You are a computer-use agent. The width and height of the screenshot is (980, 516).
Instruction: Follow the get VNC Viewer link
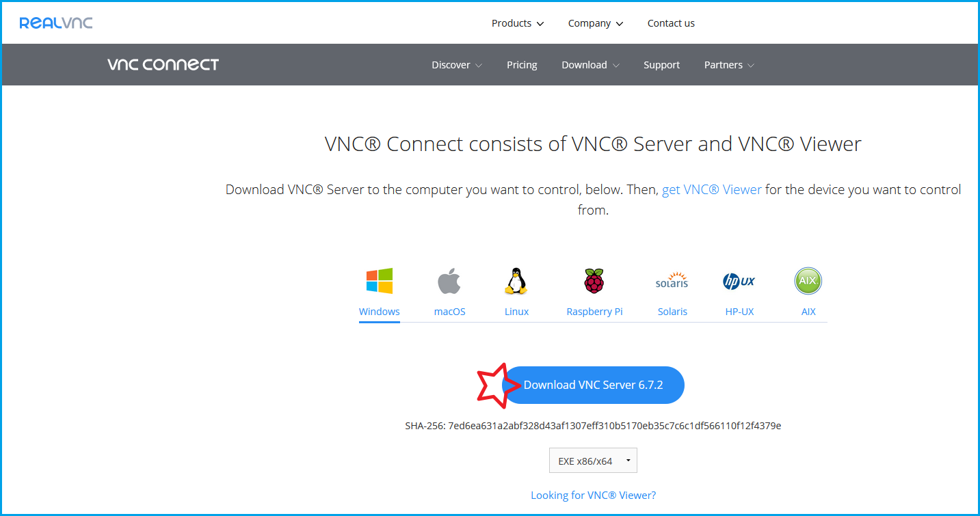(711, 189)
